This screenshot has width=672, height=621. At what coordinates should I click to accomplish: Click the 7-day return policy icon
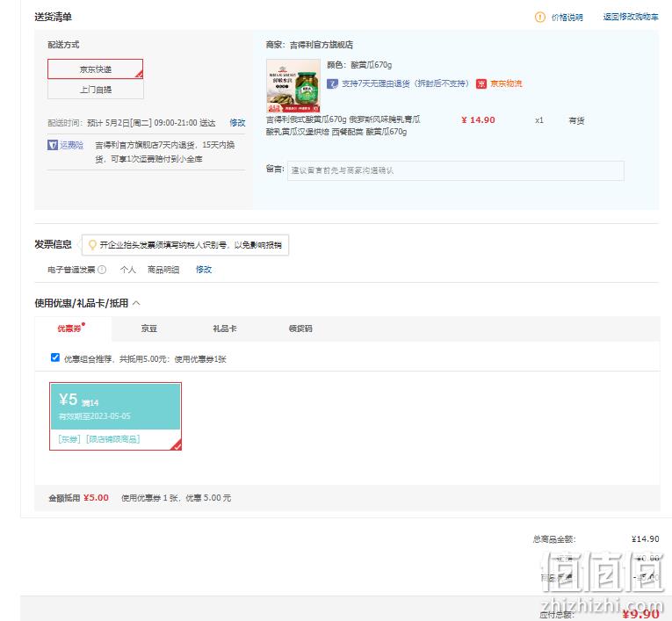[x=332, y=83]
